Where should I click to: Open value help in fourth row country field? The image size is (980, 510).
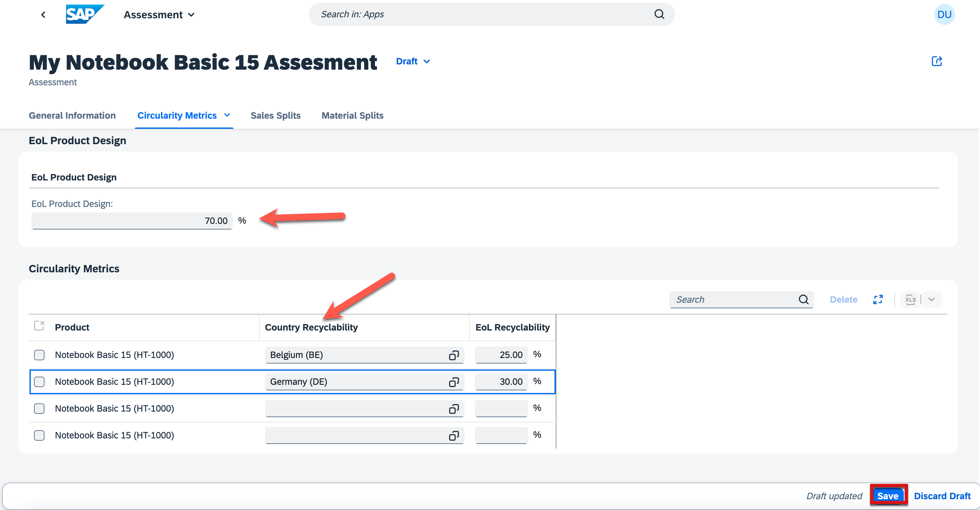453,435
